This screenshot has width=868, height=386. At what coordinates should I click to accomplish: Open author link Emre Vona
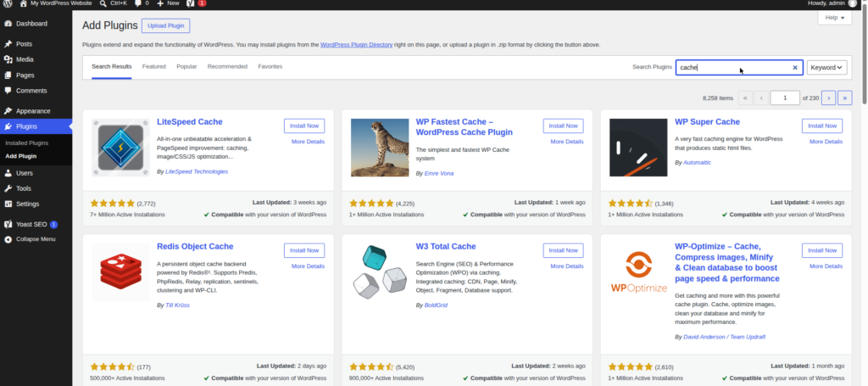tap(439, 173)
